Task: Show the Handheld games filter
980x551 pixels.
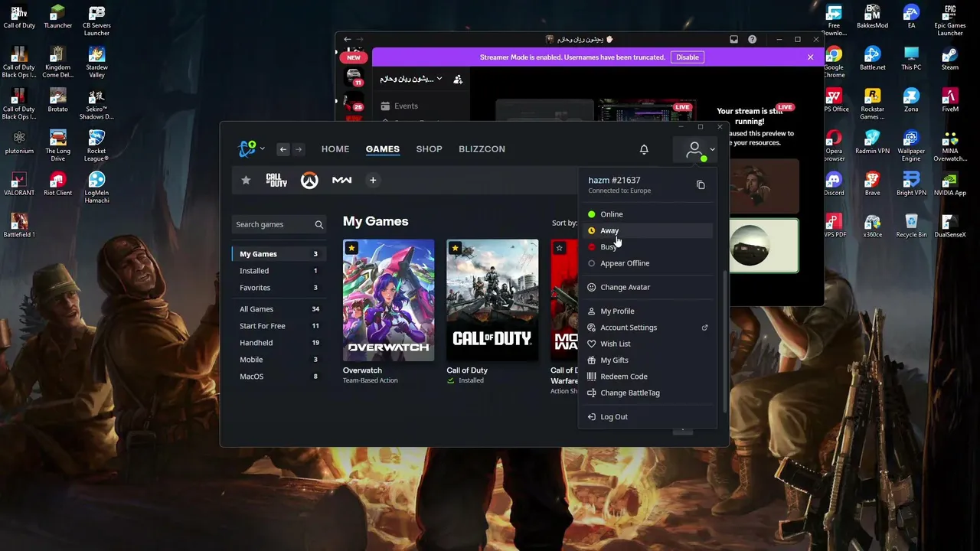Action: click(279, 343)
